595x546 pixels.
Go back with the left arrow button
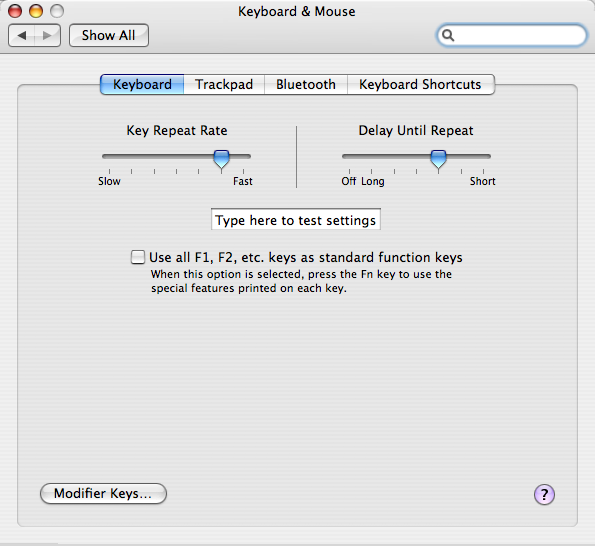[21, 36]
